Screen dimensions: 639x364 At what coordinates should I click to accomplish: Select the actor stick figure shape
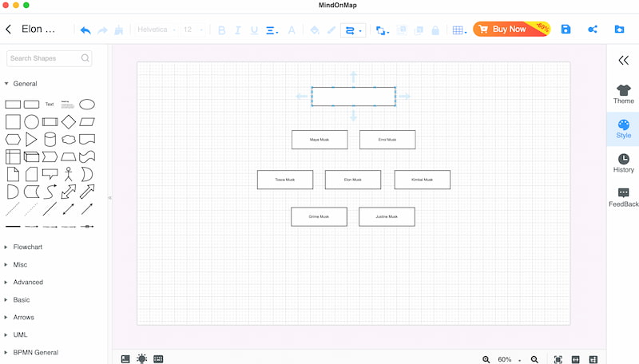pos(69,174)
